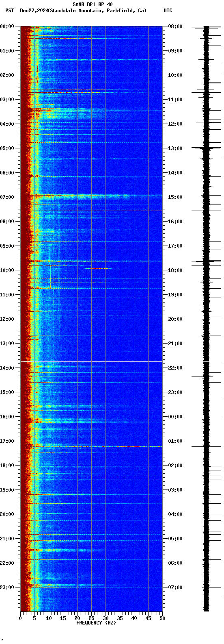Select the '11:00' label on the UTC axis
Viewport: 224px width, 644px height.
click(175, 100)
